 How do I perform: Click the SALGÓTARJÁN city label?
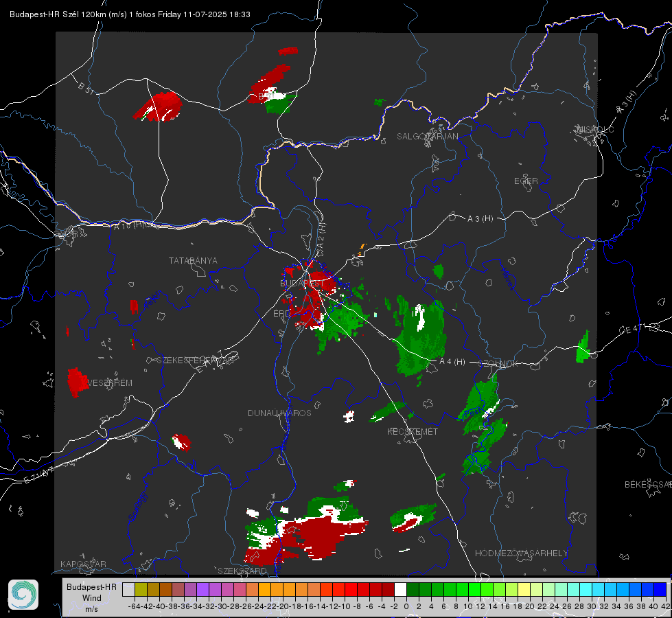pyautogui.click(x=427, y=137)
